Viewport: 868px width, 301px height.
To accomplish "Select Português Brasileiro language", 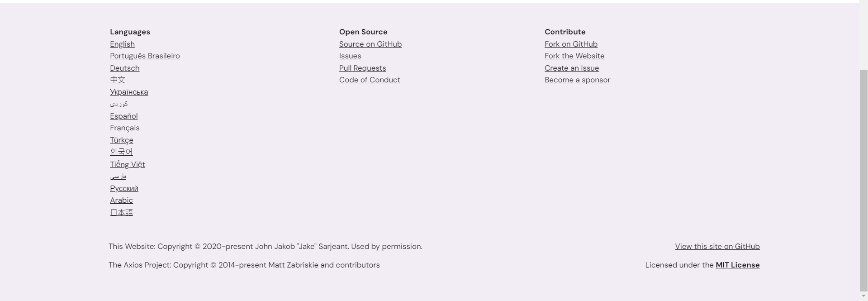I will [145, 56].
